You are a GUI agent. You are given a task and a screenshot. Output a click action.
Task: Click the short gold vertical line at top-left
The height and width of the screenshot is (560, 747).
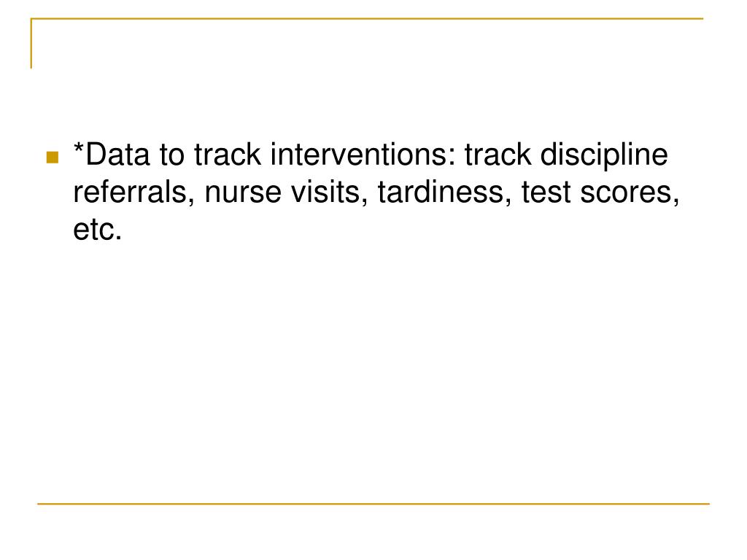click(x=31, y=43)
